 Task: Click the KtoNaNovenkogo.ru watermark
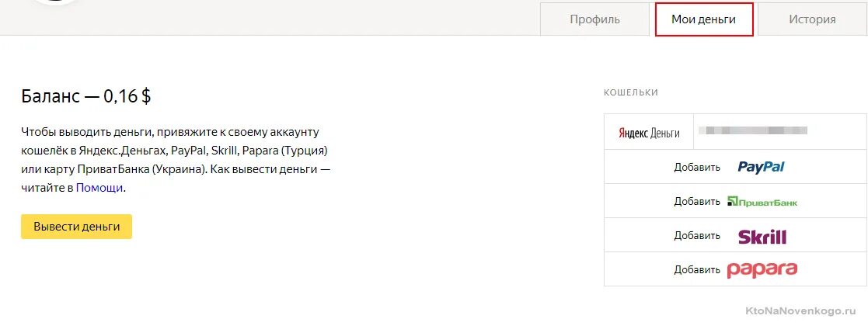point(801,311)
